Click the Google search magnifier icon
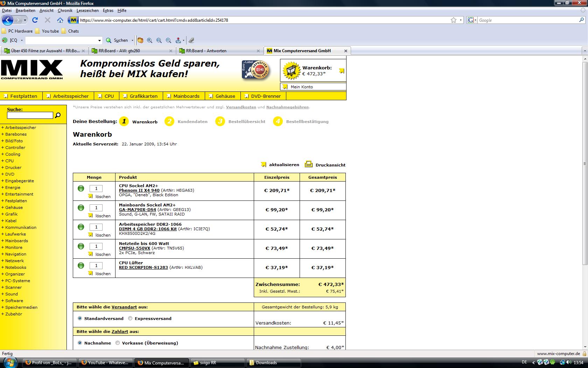Screen dimensions: 588x368 pos(582,20)
